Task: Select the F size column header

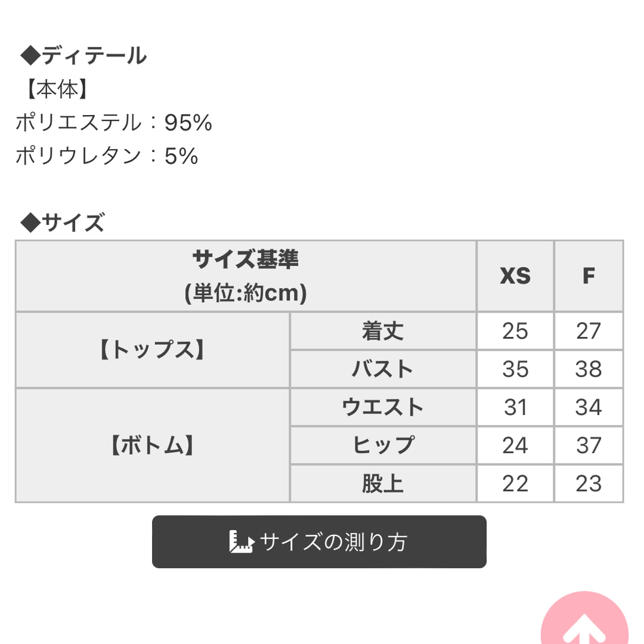Action: pos(589,275)
